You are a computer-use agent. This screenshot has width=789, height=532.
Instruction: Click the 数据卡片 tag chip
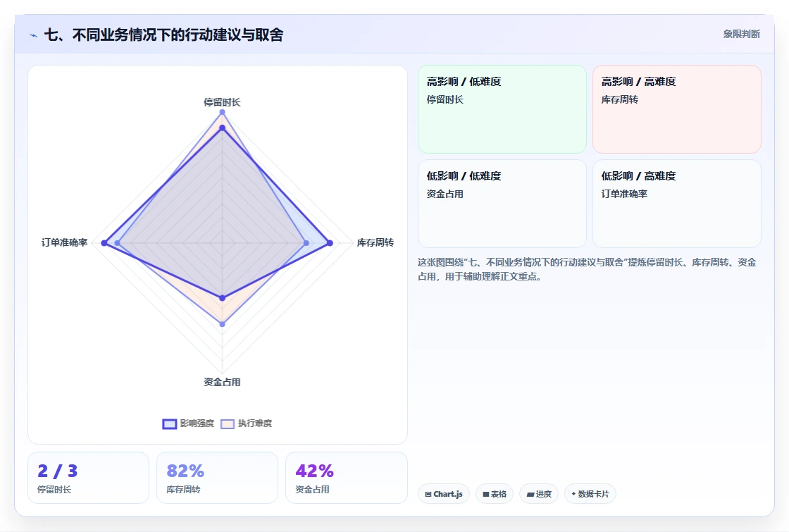tap(590, 494)
